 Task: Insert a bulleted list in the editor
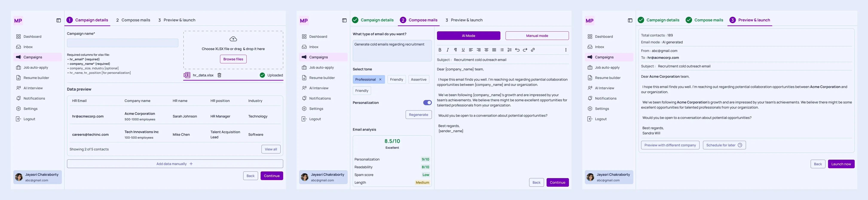(x=502, y=50)
